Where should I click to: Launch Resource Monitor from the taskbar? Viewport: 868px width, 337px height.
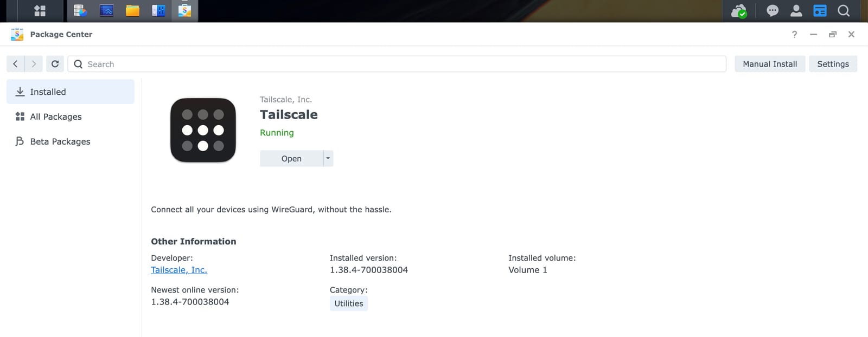tap(106, 11)
